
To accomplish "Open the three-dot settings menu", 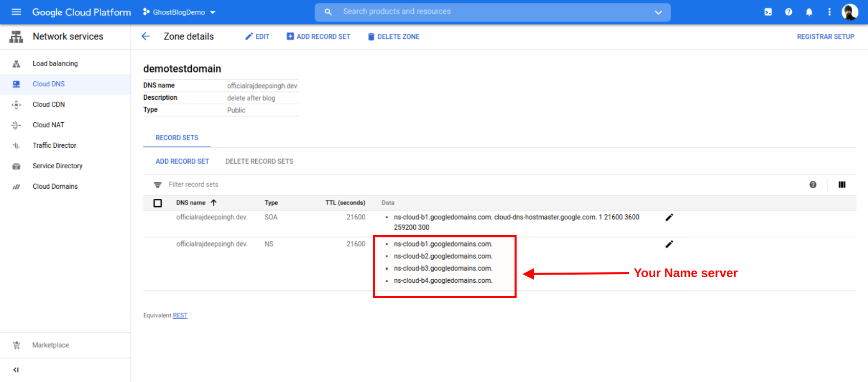I will [830, 12].
